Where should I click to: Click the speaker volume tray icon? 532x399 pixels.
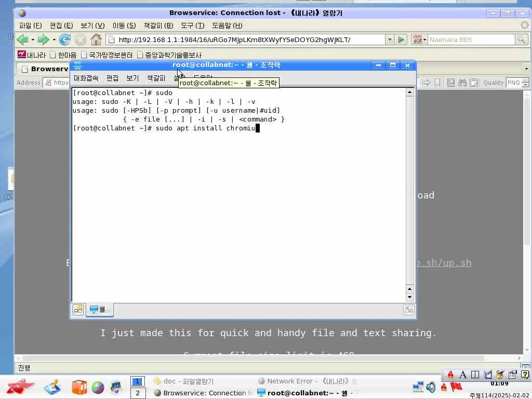[431, 387]
